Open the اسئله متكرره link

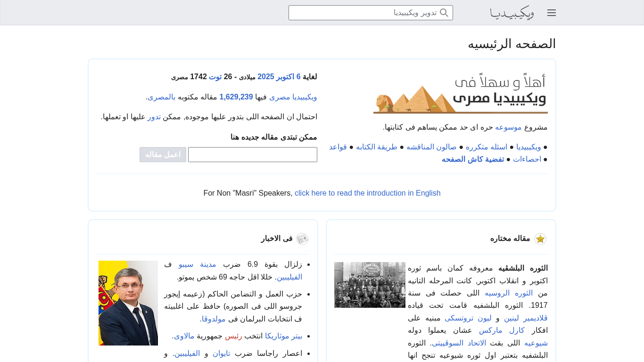(487, 147)
